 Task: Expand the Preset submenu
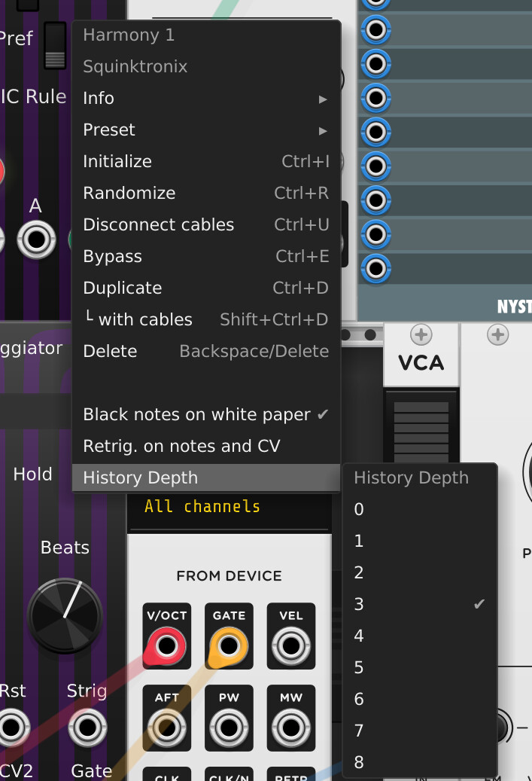pyautogui.click(x=206, y=130)
